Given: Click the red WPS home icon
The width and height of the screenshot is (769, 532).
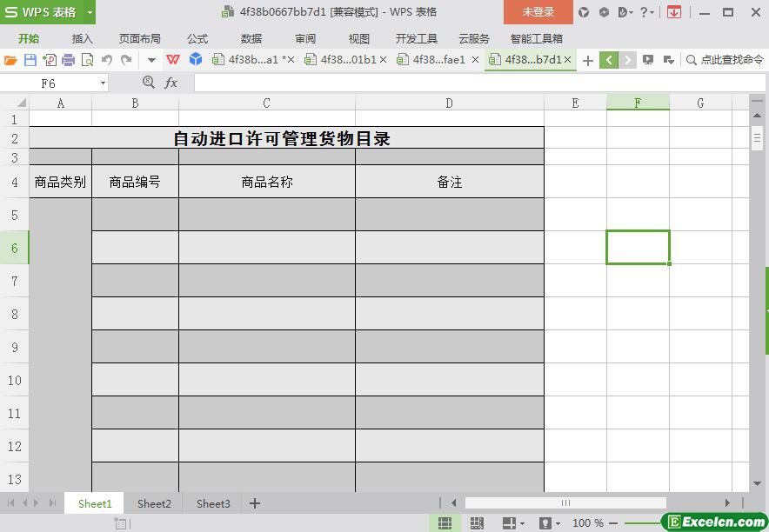Looking at the screenshot, I should [173, 60].
